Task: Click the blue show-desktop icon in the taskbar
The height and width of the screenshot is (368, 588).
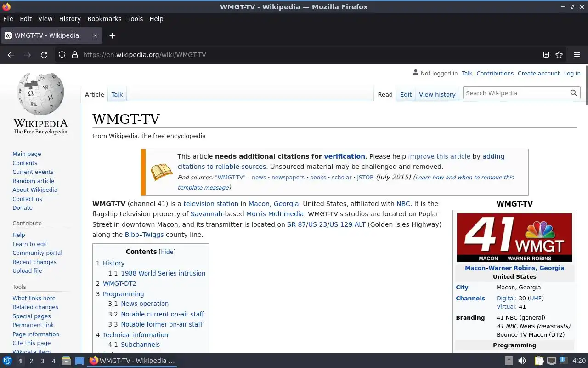Action: click(79, 361)
